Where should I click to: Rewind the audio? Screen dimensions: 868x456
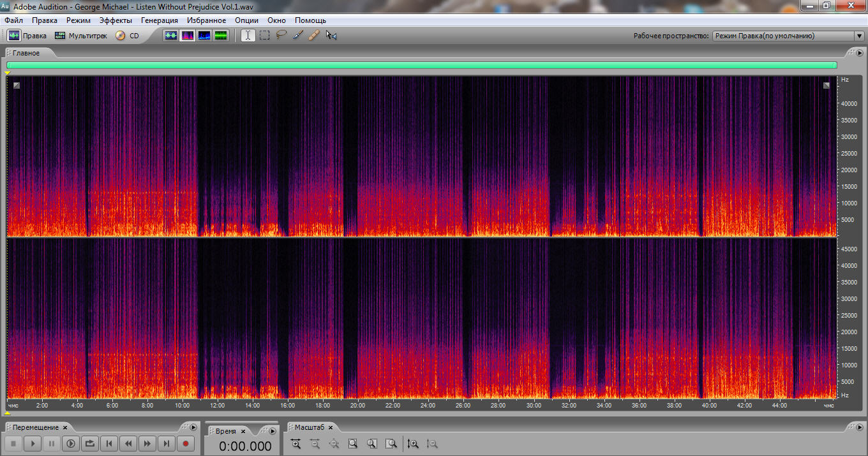(128, 443)
